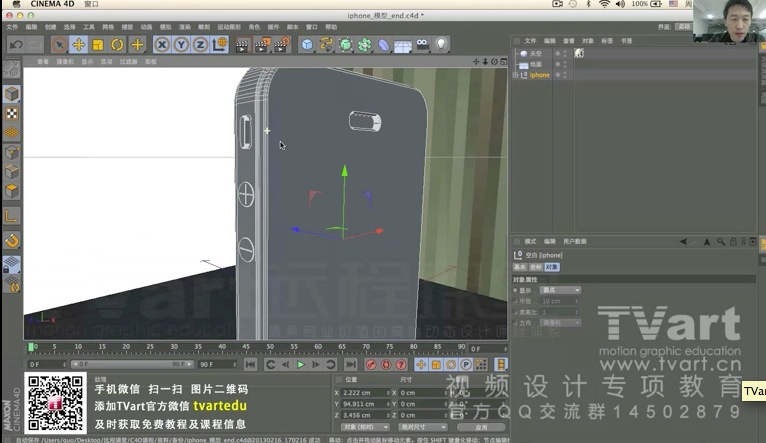
Task: Open the 编辑 main menu
Action: point(31,27)
